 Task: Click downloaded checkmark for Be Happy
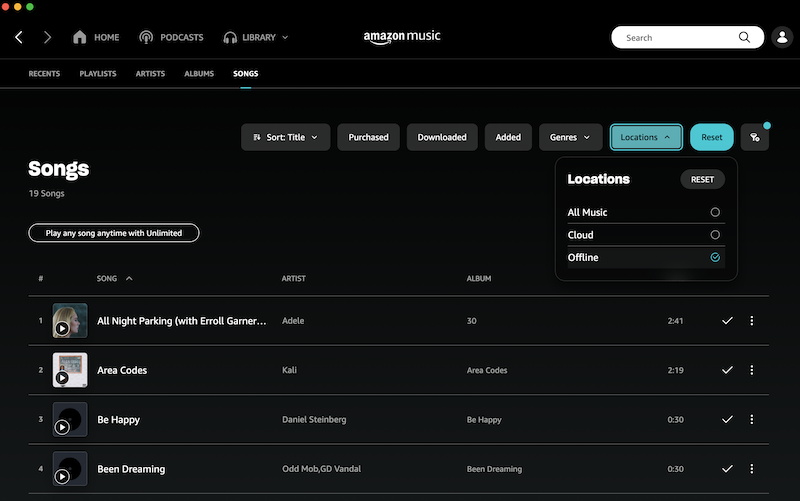(x=727, y=420)
